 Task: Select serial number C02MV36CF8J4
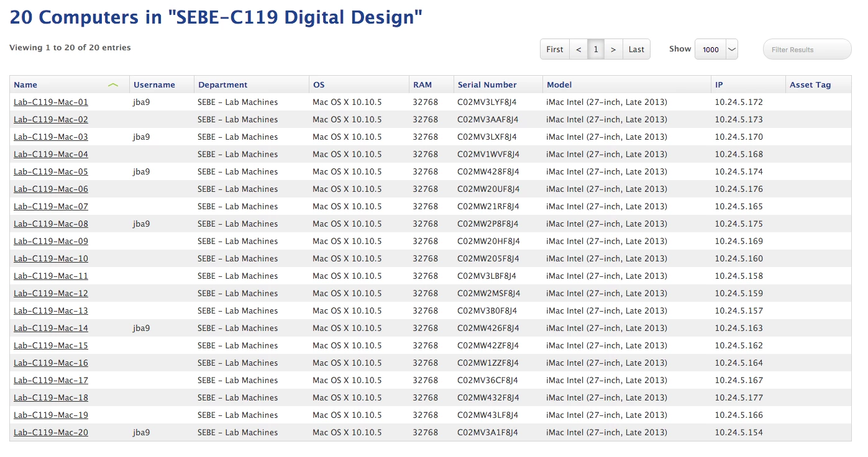488,381
